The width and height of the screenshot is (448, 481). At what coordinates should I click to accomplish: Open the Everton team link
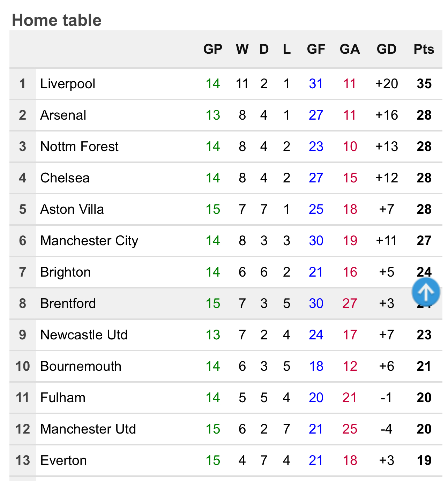point(64,460)
